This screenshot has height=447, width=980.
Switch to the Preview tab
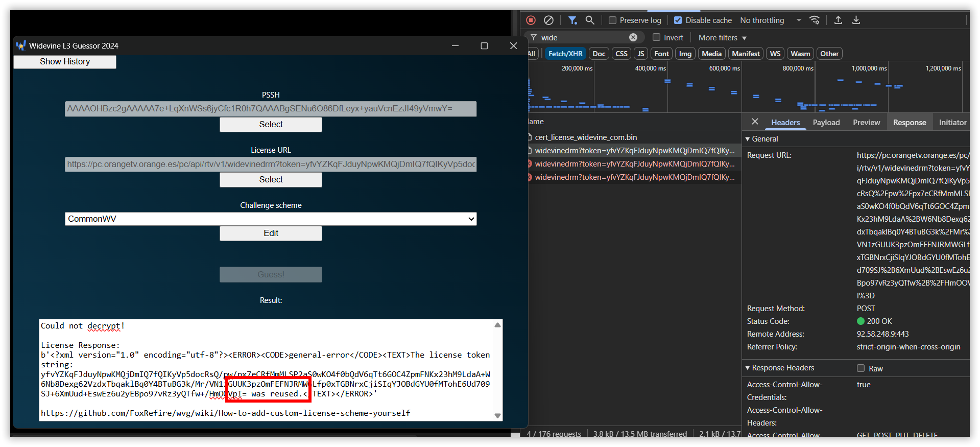[x=866, y=123]
